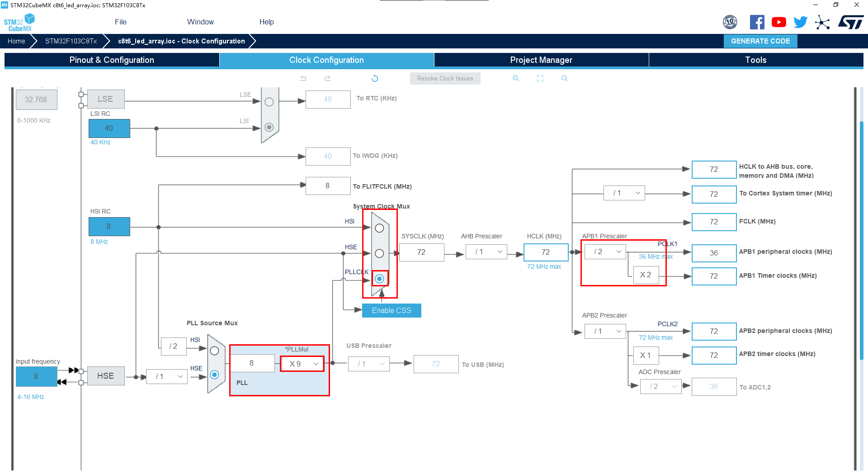The height and width of the screenshot is (475, 868).
Task: Click c8t6_led_array.ioc Clock Configuration breadcrumb
Action: pos(181,41)
